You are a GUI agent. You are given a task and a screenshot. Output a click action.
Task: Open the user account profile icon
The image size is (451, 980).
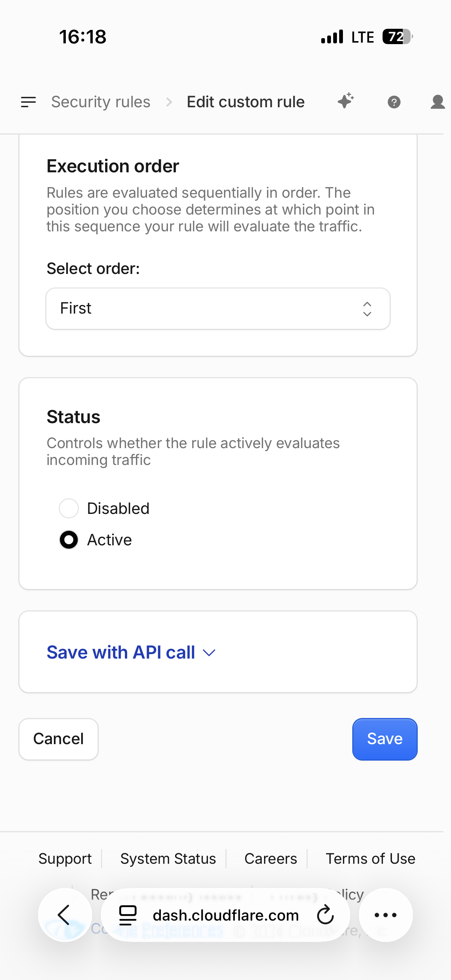[x=438, y=102]
